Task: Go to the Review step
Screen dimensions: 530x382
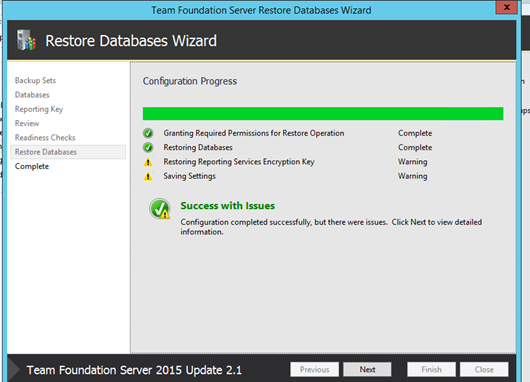Action: point(27,123)
